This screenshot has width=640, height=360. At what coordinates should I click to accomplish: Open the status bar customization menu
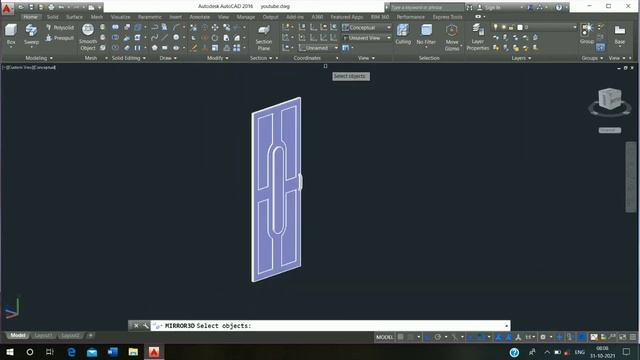(x=633, y=337)
